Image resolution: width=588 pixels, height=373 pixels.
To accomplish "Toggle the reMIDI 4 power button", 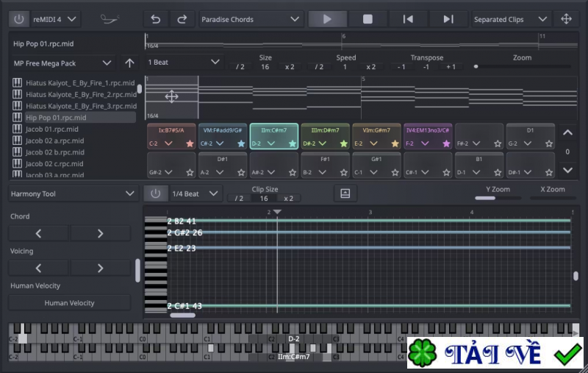I will [19, 19].
